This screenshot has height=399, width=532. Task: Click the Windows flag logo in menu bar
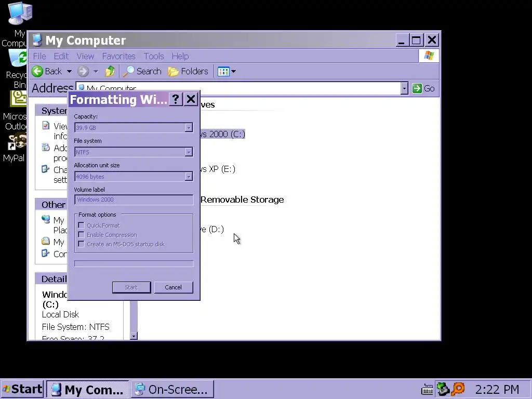tap(429, 56)
